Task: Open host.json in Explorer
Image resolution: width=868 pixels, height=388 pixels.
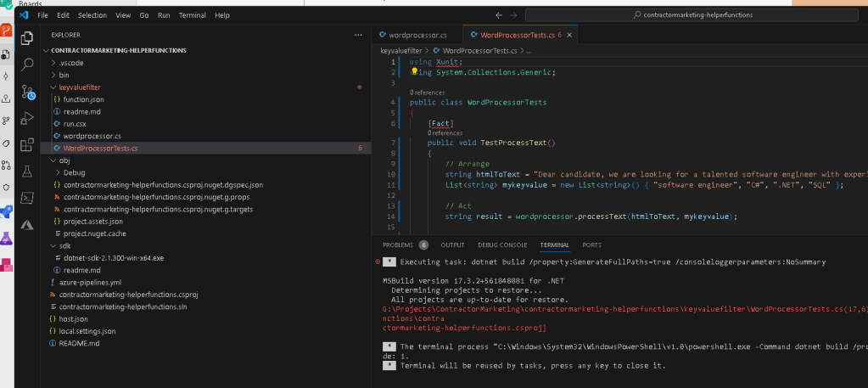Action: (x=73, y=318)
